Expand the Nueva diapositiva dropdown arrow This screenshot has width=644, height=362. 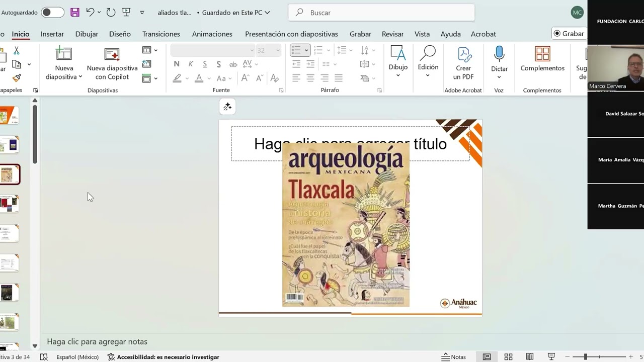(x=80, y=77)
